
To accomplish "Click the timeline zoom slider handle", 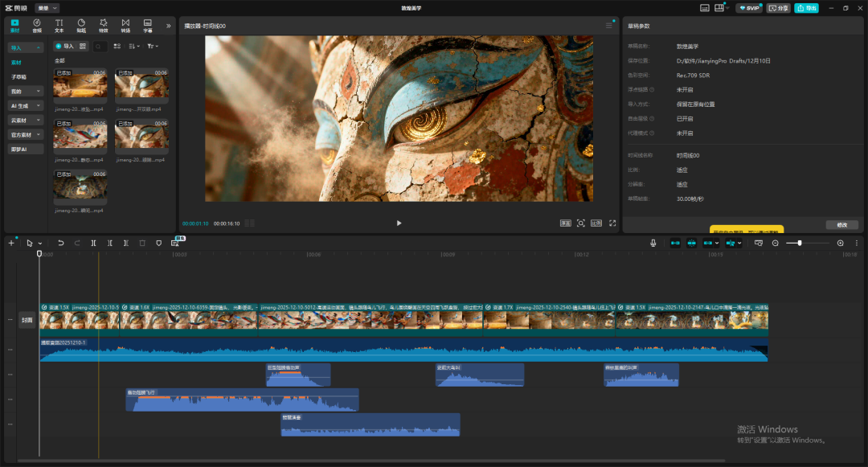I will point(800,243).
